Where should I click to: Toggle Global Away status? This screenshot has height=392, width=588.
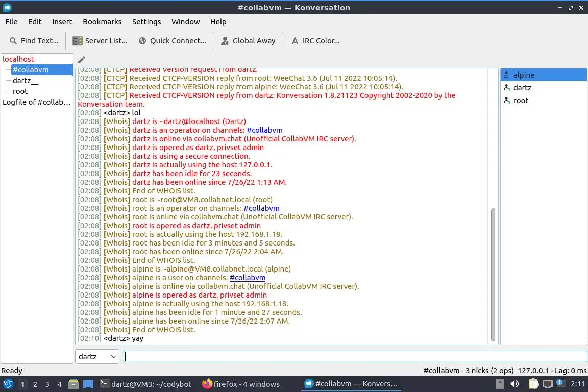(248, 41)
